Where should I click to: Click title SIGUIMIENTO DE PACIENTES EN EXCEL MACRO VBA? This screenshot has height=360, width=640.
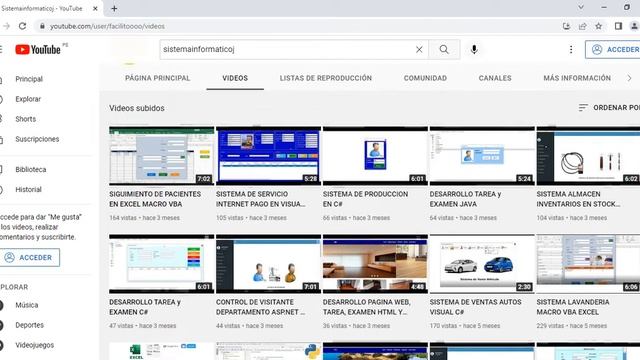tap(155, 199)
